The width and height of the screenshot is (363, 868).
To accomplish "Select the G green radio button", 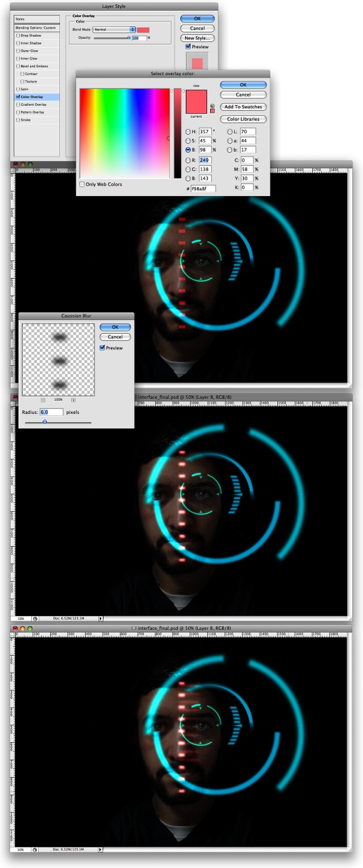I will point(188,169).
